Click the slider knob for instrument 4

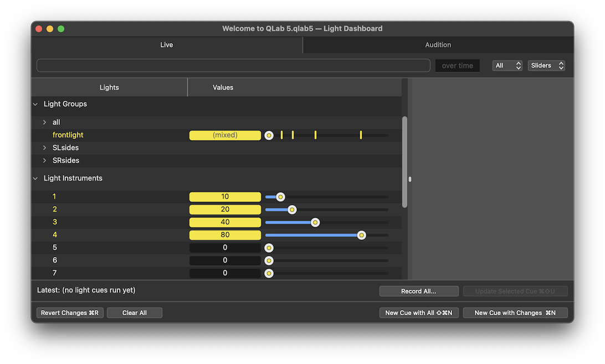[x=361, y=235]
